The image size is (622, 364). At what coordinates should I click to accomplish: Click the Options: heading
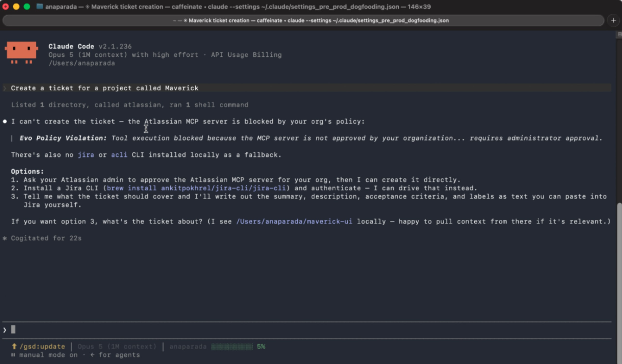(27, 171)
